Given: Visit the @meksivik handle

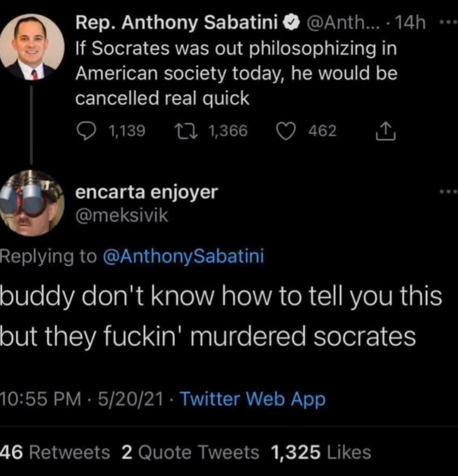Looking at the screenshot, I should tap(121, 216).
